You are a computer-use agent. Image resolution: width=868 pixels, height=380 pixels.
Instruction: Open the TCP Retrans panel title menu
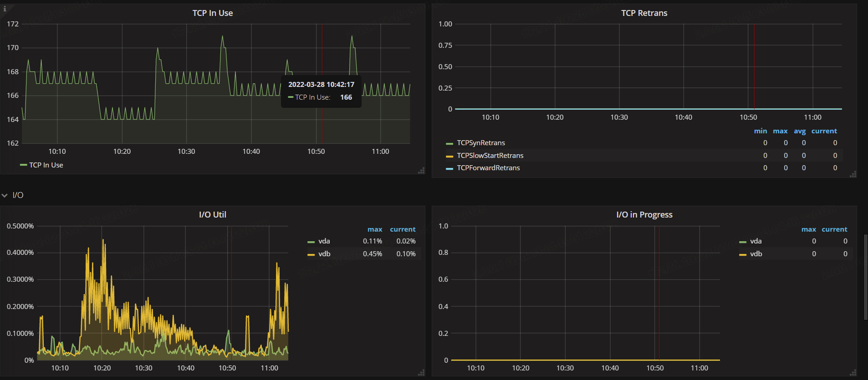(644, 13)
